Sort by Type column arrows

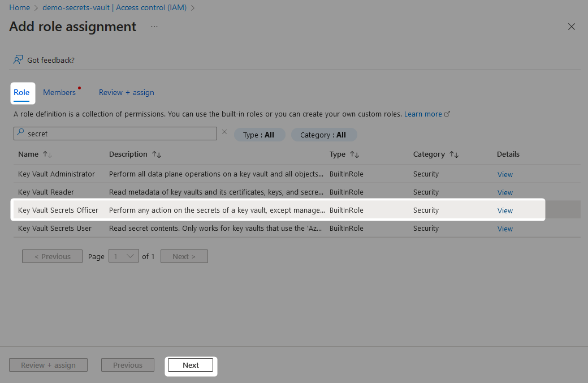coord(354,154)
